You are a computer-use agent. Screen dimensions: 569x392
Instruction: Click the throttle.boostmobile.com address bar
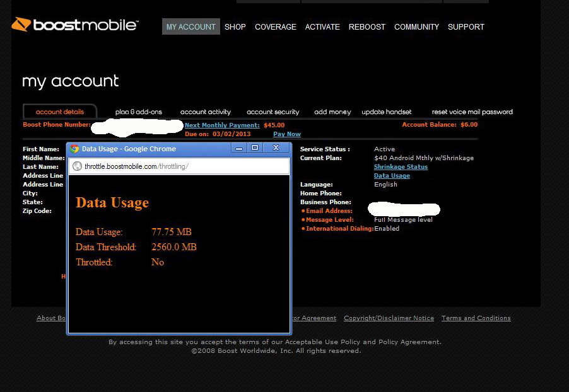tap(183, 166)
